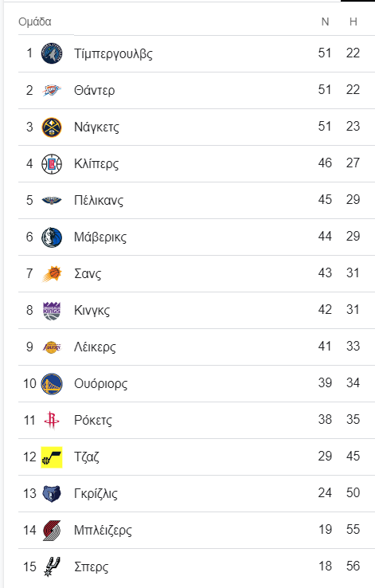This screenshot has width=375, height=588.
Task: Click the Nuggets team logo
Action: pos(52,127)
